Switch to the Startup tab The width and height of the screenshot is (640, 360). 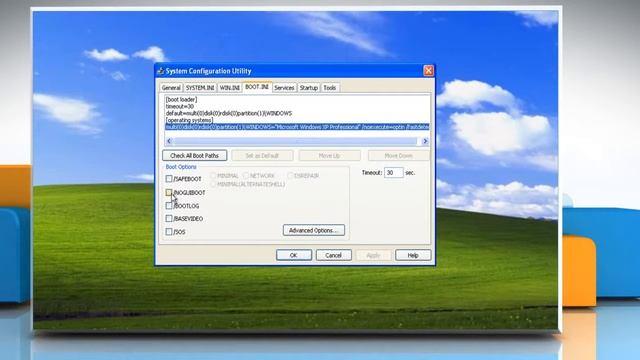coord(309,88)
